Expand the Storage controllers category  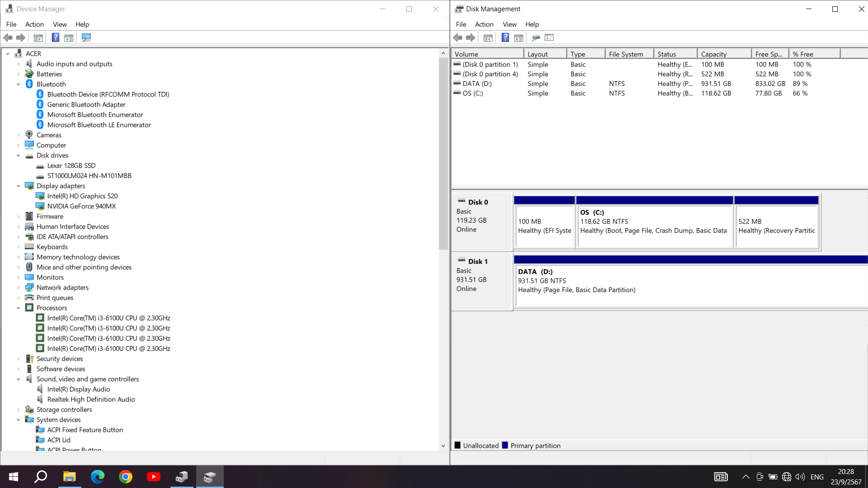pyautogui.click(x=19, y=410)
